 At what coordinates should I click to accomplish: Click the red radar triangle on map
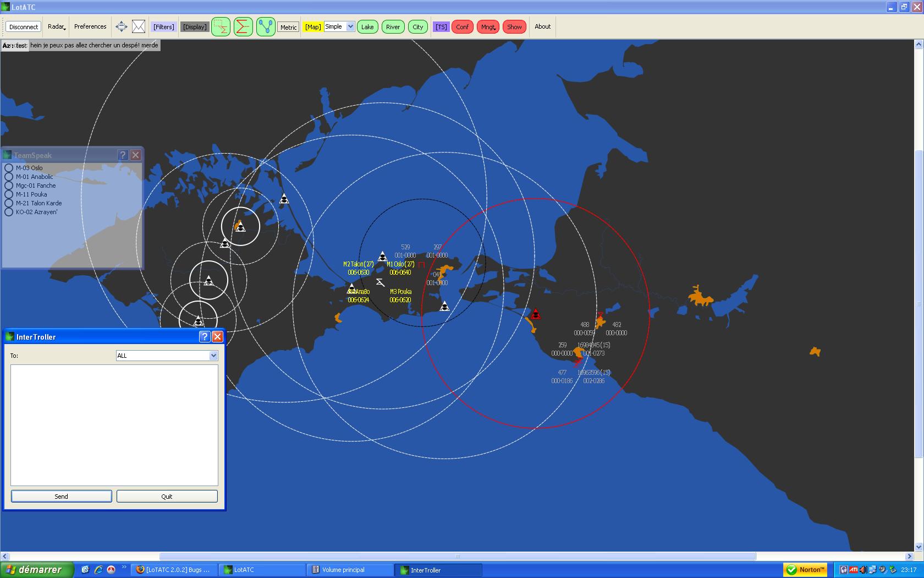tap(536, 315)
